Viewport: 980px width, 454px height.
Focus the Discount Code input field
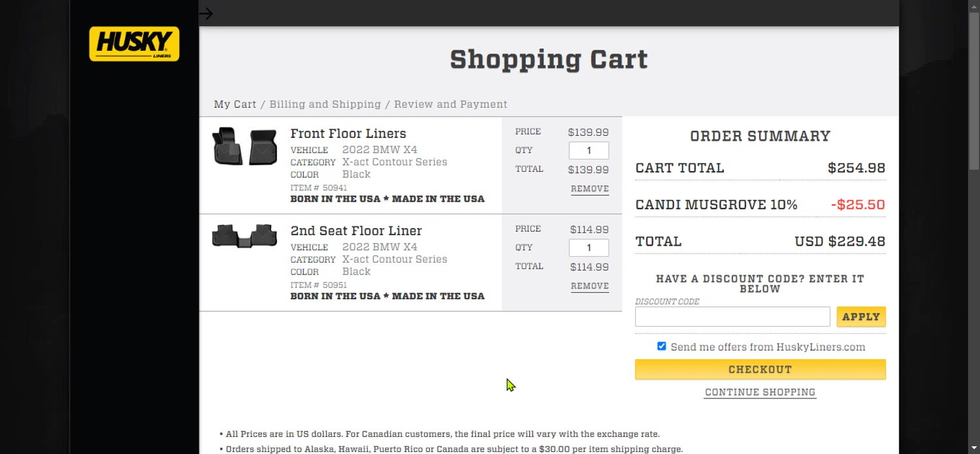pyautogui.click(x=732, y=317)
